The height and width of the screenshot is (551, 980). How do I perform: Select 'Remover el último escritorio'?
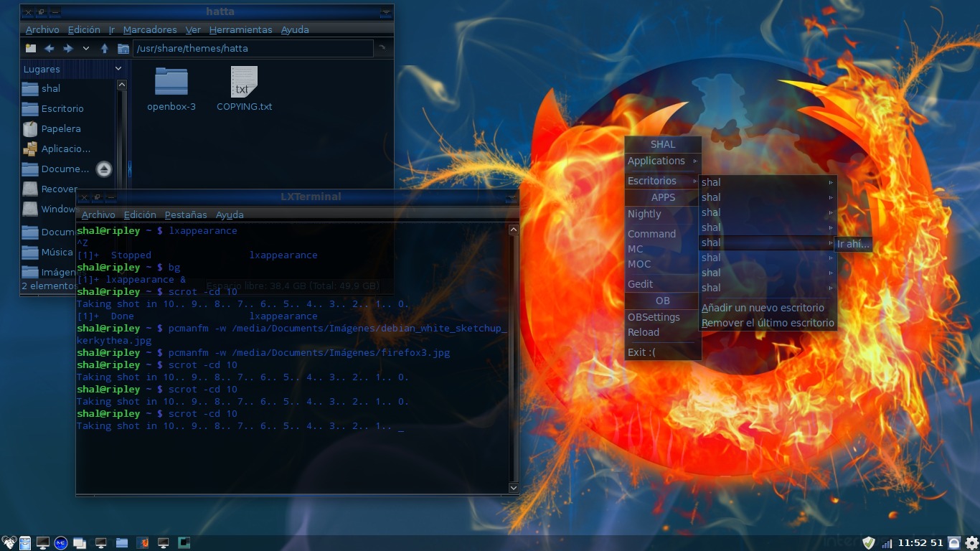pos(768,323)
